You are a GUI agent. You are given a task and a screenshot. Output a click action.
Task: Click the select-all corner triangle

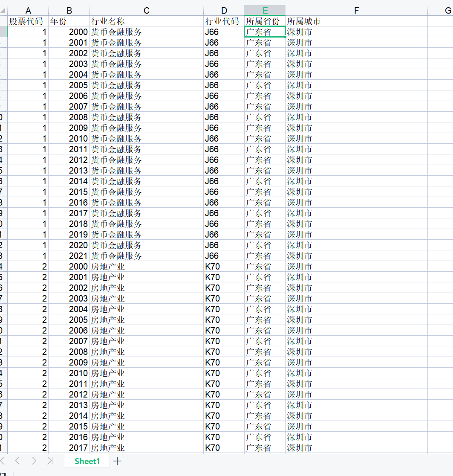tap(3, 11)
